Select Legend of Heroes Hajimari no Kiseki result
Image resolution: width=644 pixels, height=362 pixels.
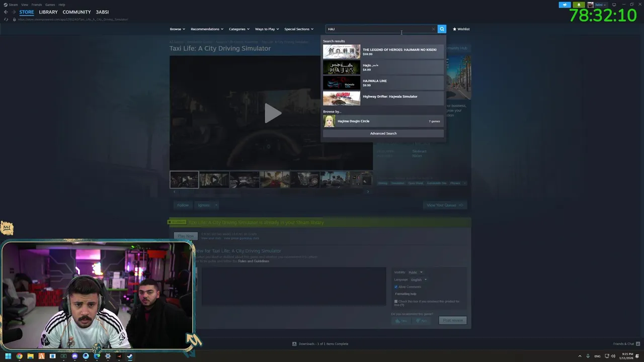[x=383, y=52]
